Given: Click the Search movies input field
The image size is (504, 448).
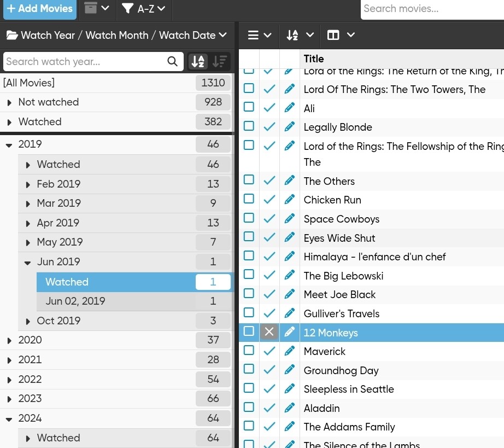Looking at the screenshot, I should tap(432, 9).
